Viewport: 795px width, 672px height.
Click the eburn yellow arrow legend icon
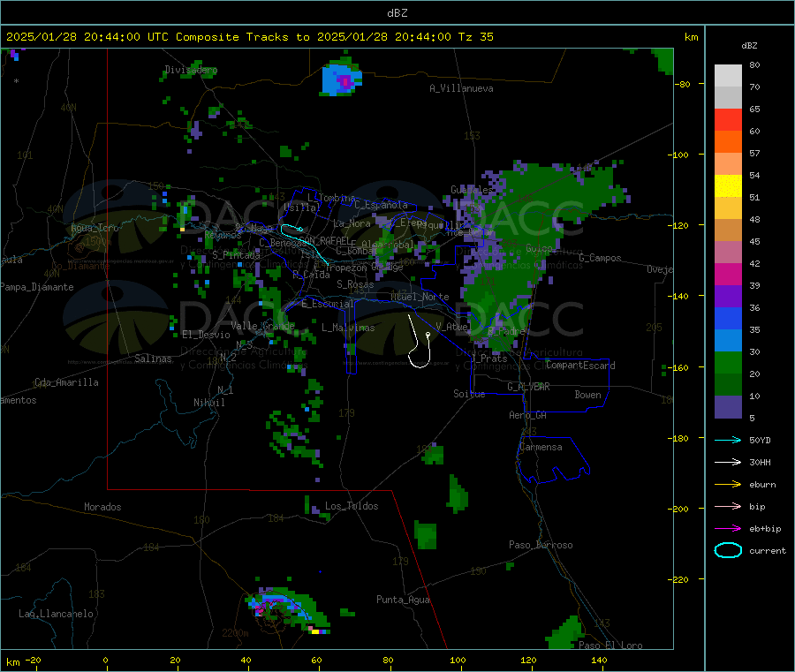pyautogui.click(x=728, y=484)
